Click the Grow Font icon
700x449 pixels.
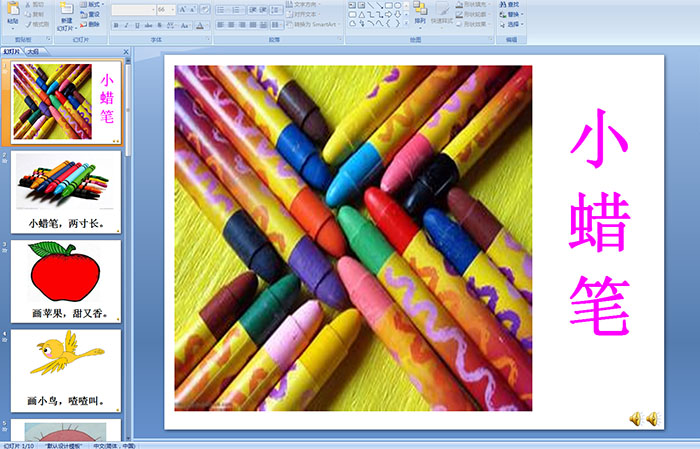[x=183, y=9]
